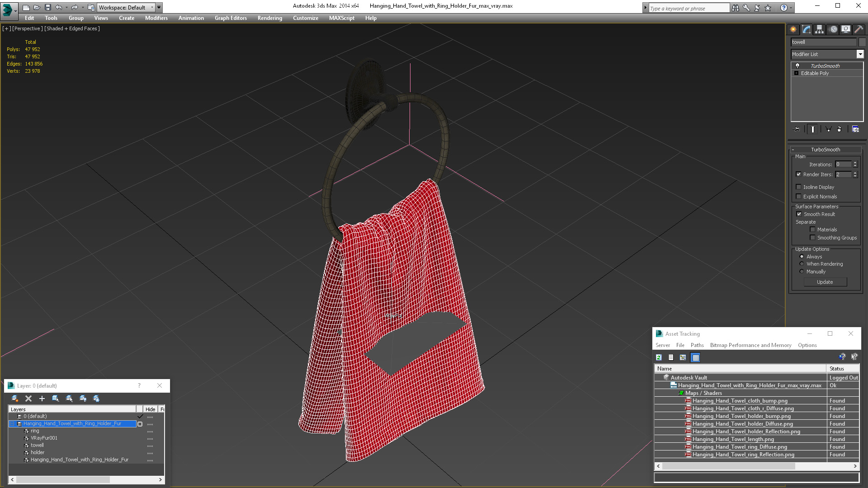The width and height of the screenshot is (868, 488).
Task: Click the towell object name field
Action: pos(824,42)
